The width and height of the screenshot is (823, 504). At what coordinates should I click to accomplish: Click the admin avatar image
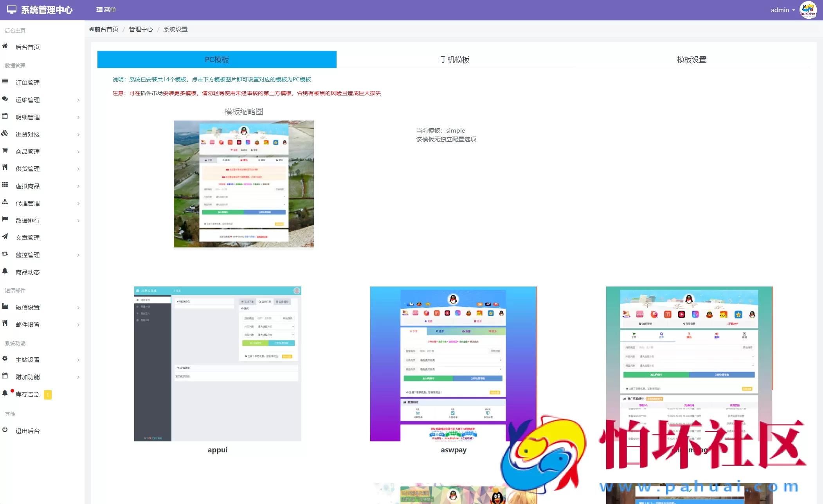[x=808, y=10]
